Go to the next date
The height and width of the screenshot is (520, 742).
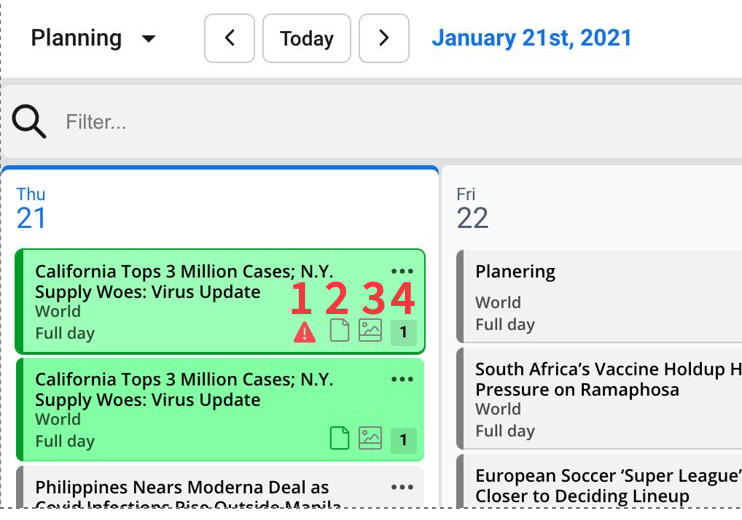(384, 39)
